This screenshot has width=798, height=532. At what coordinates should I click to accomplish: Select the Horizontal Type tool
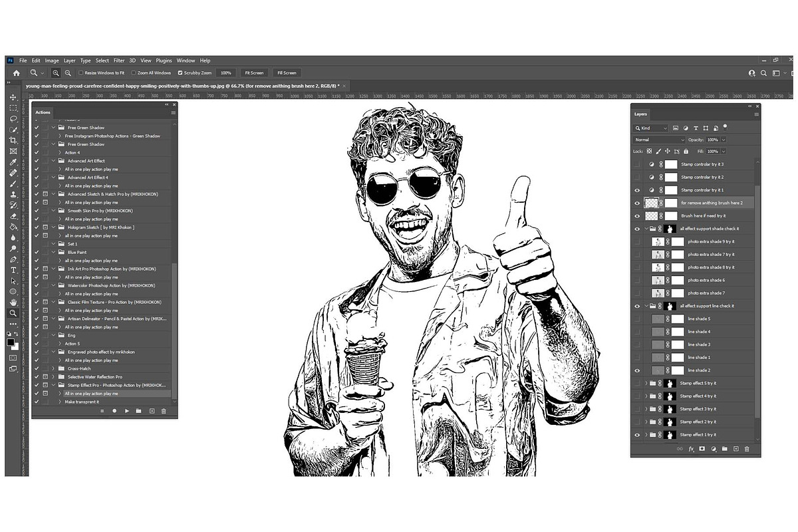click(13, 270)
